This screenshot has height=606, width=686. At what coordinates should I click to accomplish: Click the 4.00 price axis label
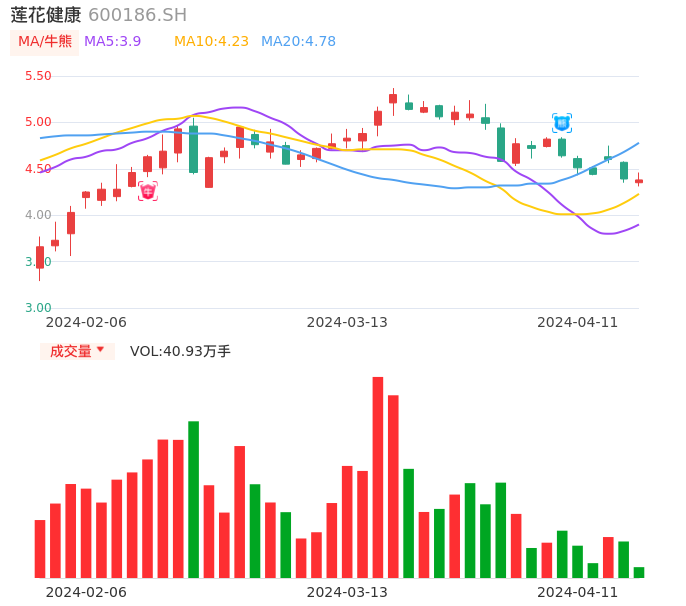pyautogui.click(x=38, y=215)
